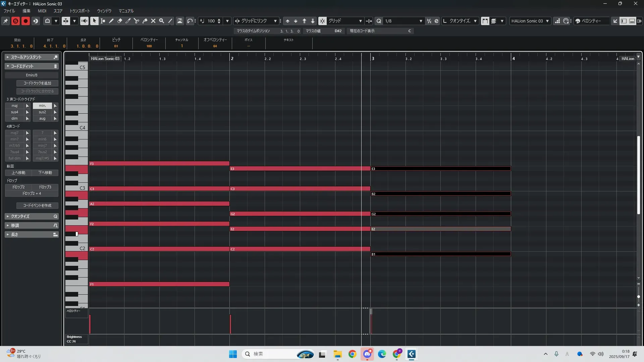Click the コードイベントを作成 button
The height and width of the screenshot is (362, 644).
pyautogui.click(x=37, y=205)
